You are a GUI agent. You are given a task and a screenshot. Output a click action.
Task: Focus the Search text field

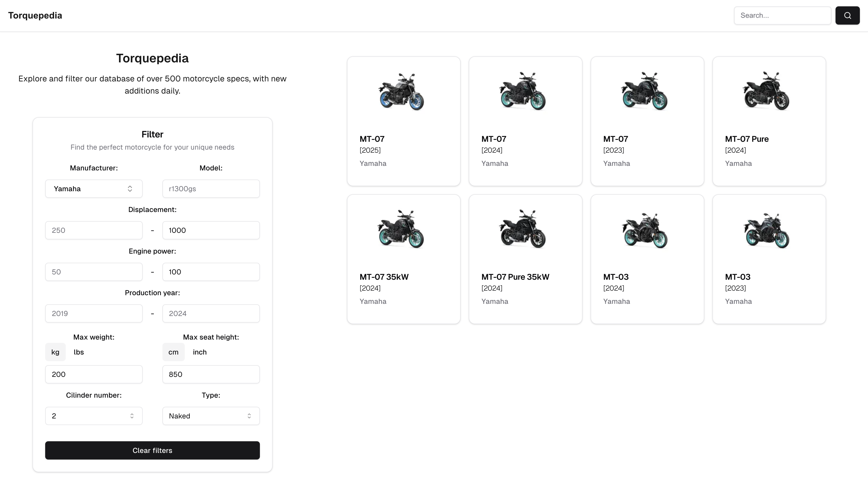[782, 15]
